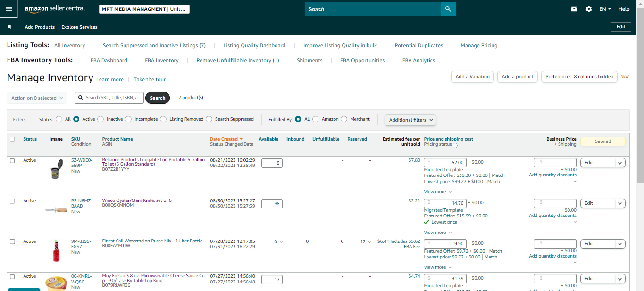Select Fulfilled By Amazon radio button
The image size is (644, 291).
pyautogui.click(x=316, y=119)
